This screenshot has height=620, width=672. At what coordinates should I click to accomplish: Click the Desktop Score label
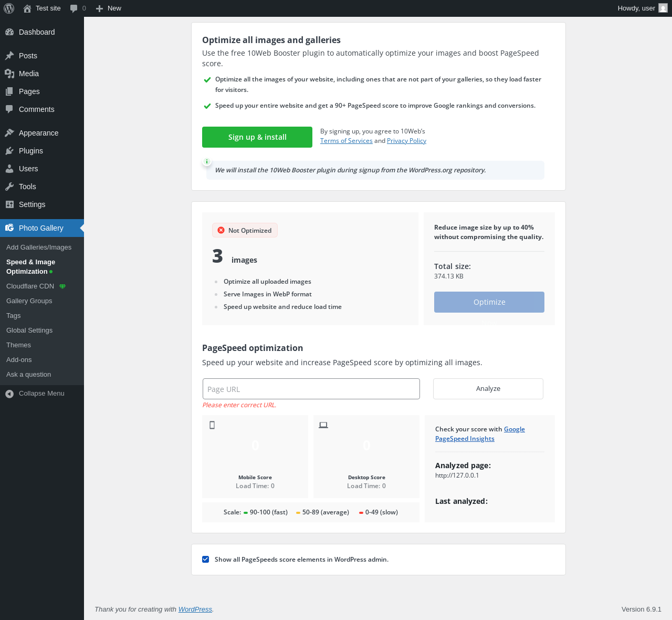pyautogui.click(x=366, y=478)
